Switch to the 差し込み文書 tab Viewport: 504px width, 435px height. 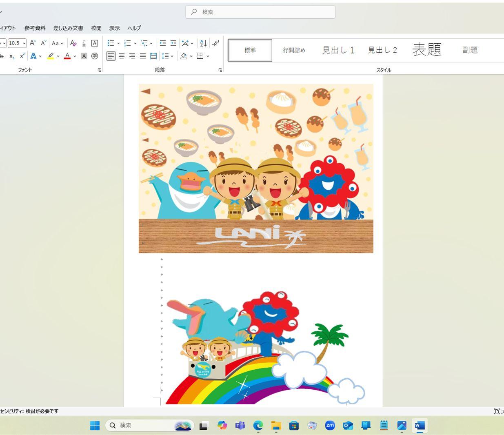[68, 28]
